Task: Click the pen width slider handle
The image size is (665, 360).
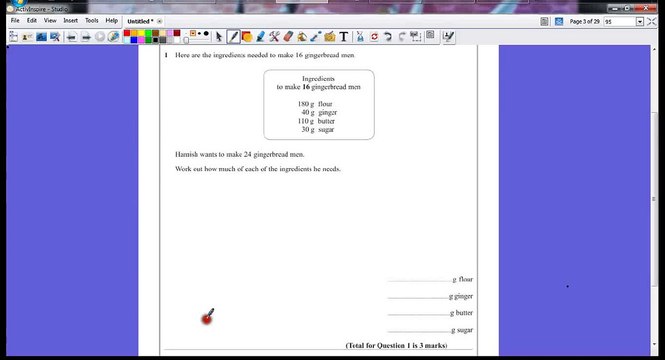Action: coord(186,40)
